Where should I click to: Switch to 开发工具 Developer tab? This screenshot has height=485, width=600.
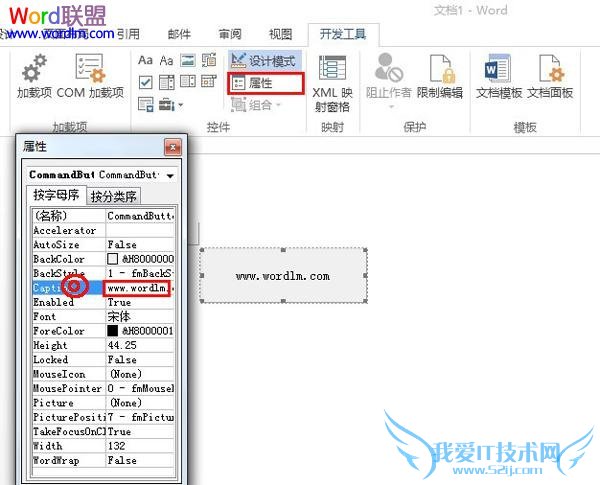point(343,34)
